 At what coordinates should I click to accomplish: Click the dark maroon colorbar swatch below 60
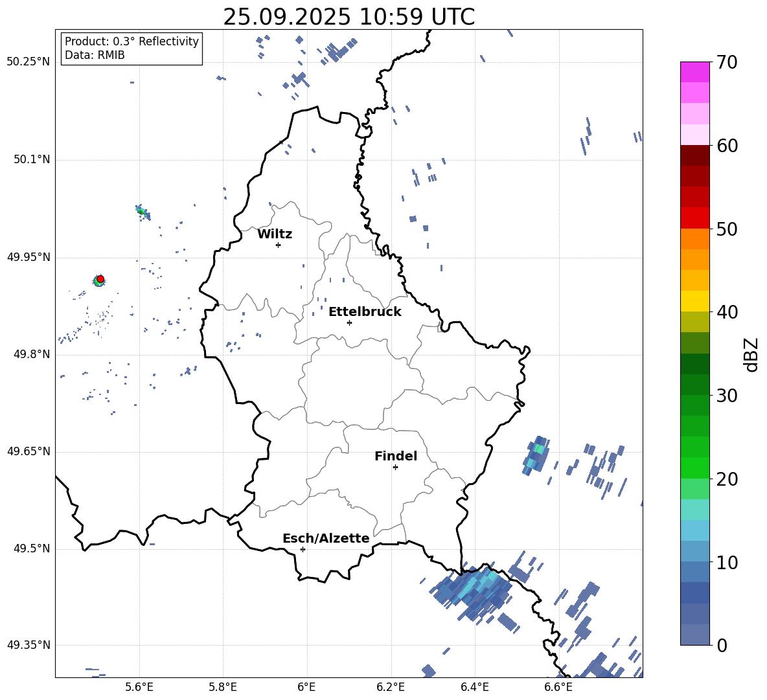click(x=694, y=156)
